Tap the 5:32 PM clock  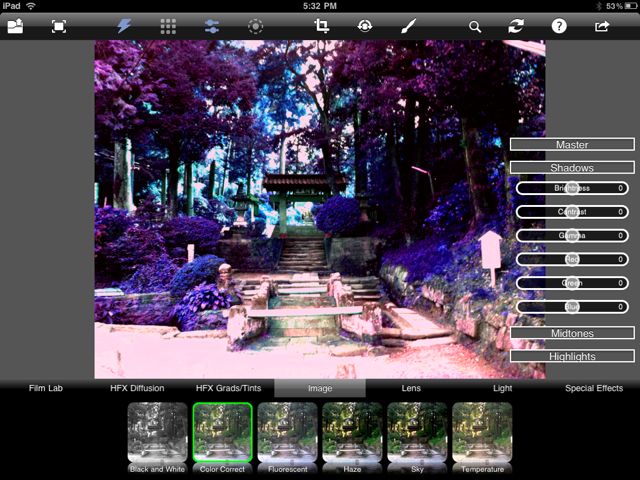coord(320,6)
